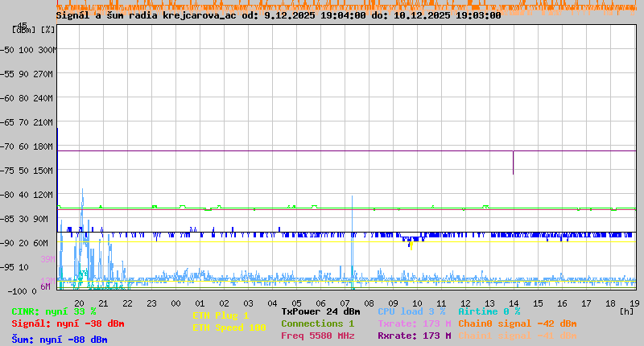Click the '[dBm]' axis unit label
Image resolution: width=644 pixels, height=346 pixels.
tap(24, 30)
